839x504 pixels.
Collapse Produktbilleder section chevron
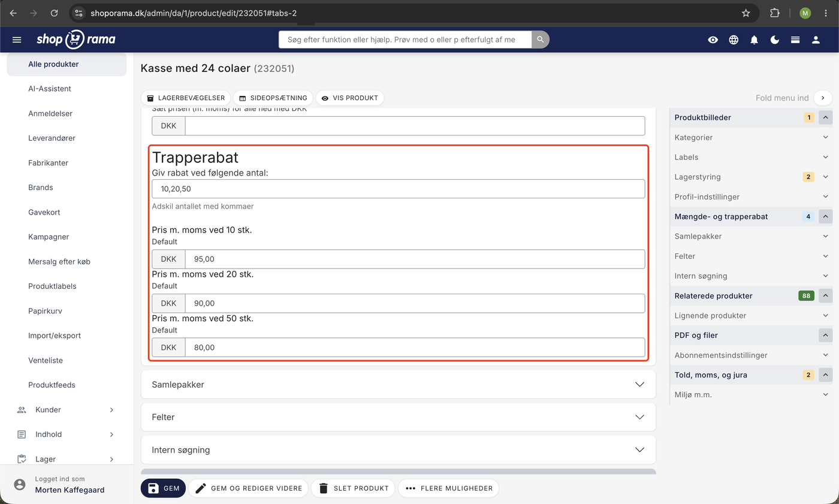pos(825,117)
